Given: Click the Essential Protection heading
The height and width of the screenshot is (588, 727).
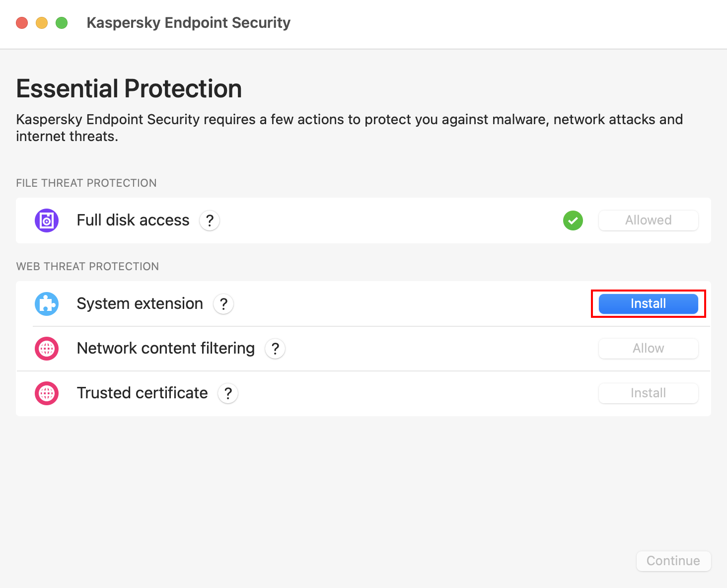Looking at the screenshot, I should (x=129, y=89).
